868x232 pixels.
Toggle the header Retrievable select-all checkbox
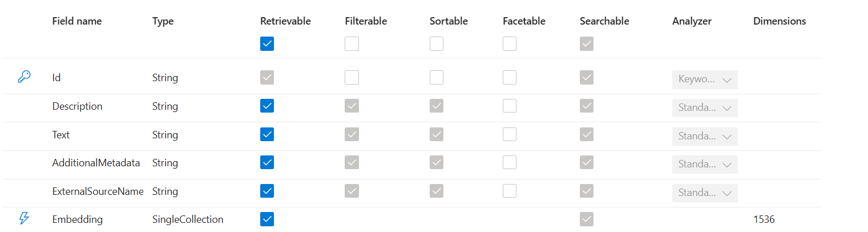267,44
